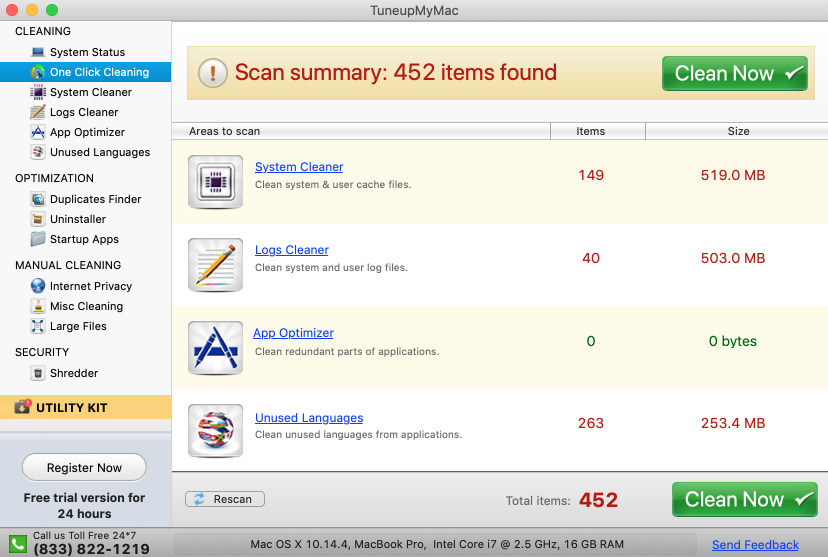
Task: Show Startup Apps
Action: pos(86,239)
